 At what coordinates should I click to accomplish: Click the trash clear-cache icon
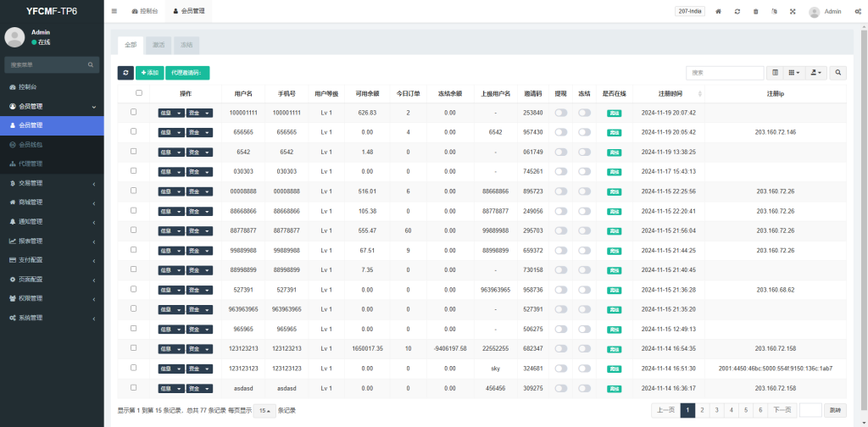coord(755,12)
